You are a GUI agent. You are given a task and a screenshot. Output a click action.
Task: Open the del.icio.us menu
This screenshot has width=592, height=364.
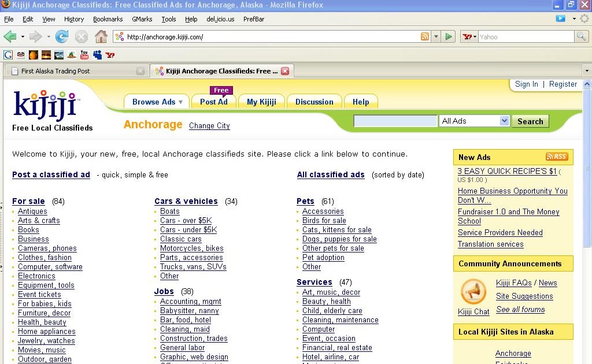coord(220,19)
